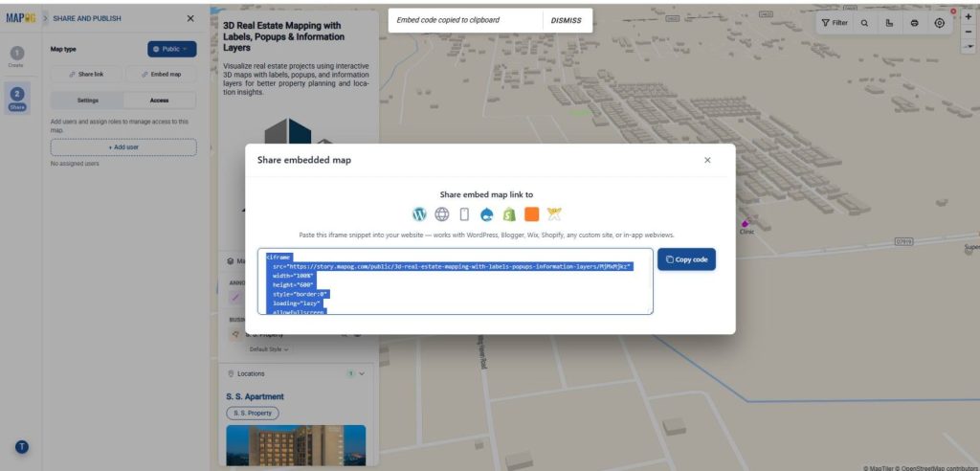Close the Share embedded map dialog

click(707, 160)
